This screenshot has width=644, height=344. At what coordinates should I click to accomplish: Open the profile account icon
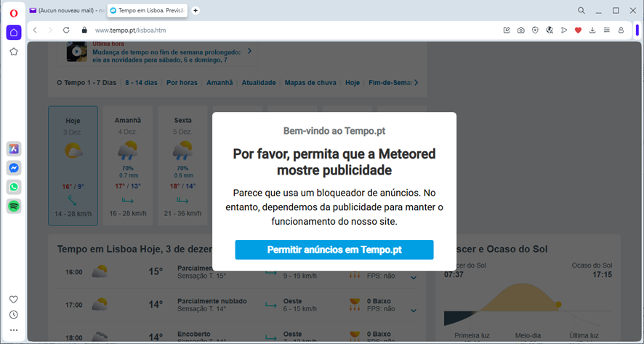click(x=621, y=30)
